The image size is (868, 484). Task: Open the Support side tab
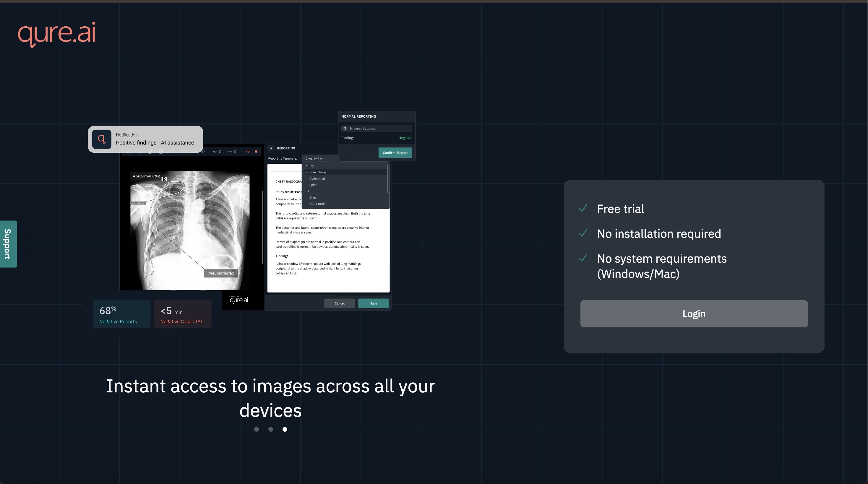pos(8,244)
